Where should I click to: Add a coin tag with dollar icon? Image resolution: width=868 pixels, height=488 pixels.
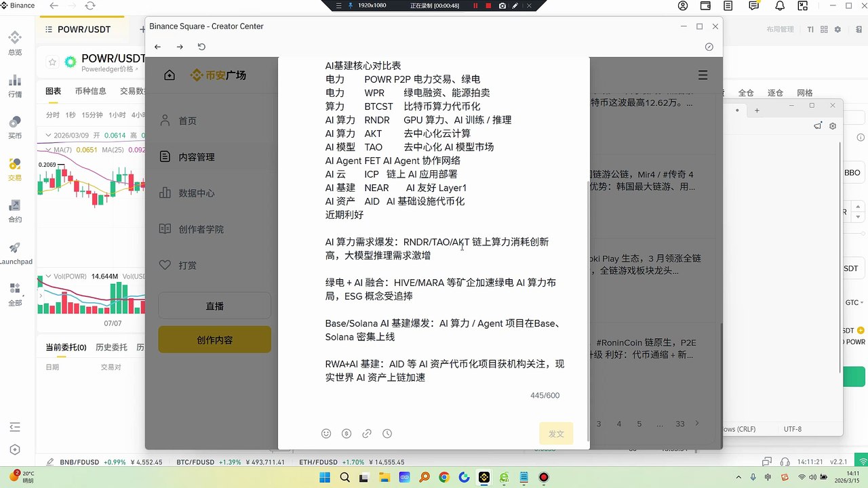tap(347, 434)
